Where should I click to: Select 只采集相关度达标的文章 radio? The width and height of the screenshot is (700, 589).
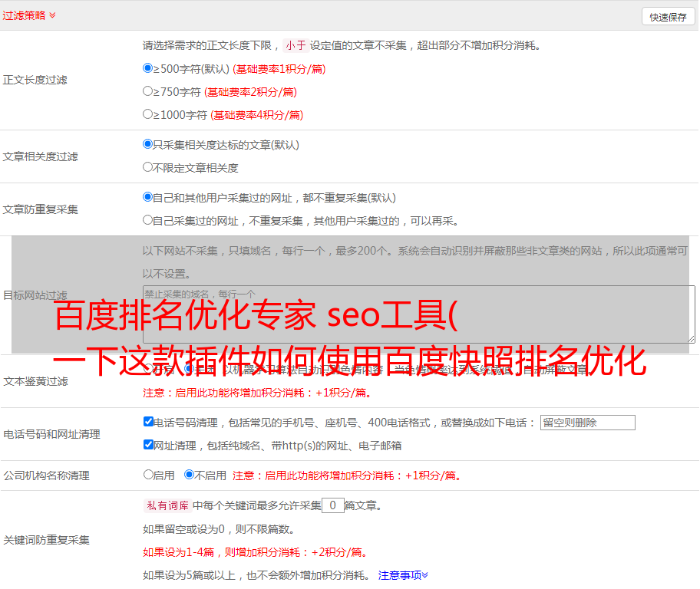click(148, 143)
